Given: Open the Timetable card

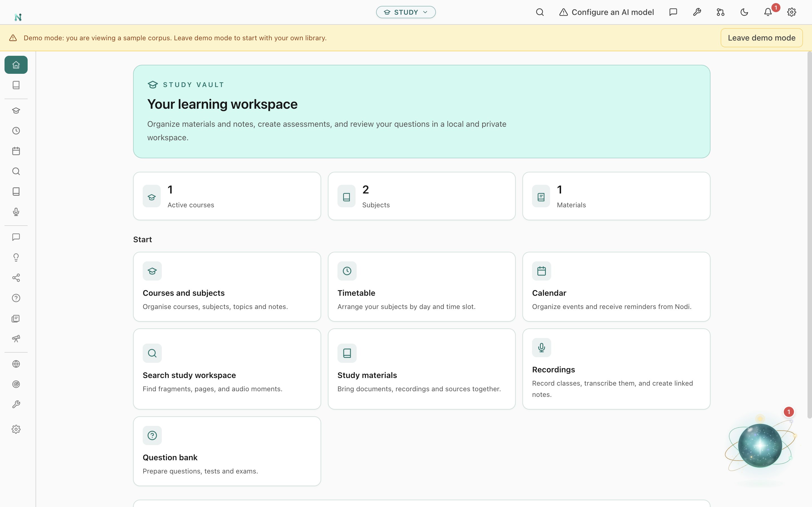Looking at the screenshot, I should (x=422, y=287).
